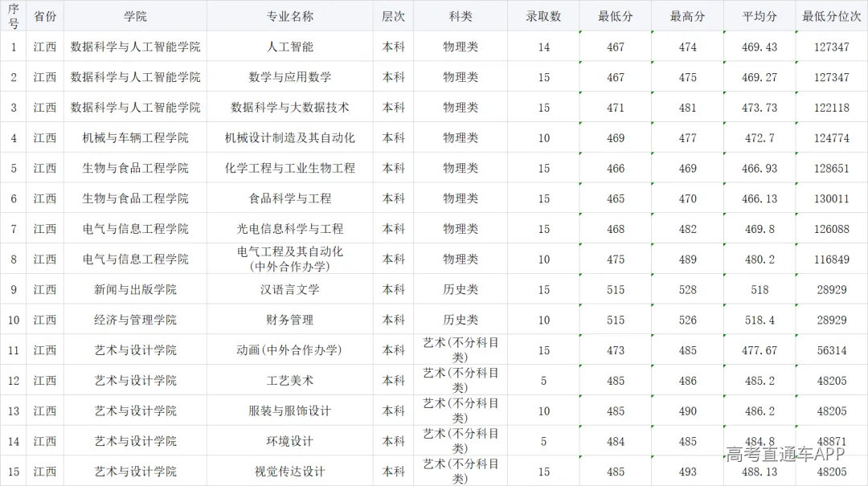Select the 视觉传达设计 cell
The width and height of the screenshot is (868, 486).
[x=290, y=472]
